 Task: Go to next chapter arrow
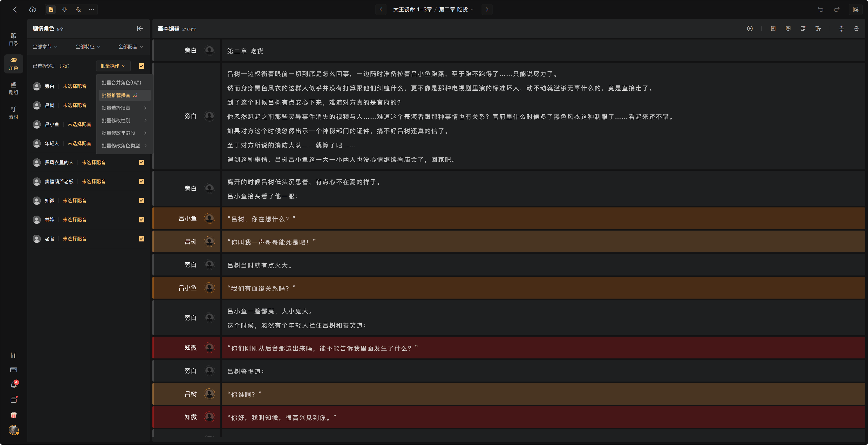487,9
